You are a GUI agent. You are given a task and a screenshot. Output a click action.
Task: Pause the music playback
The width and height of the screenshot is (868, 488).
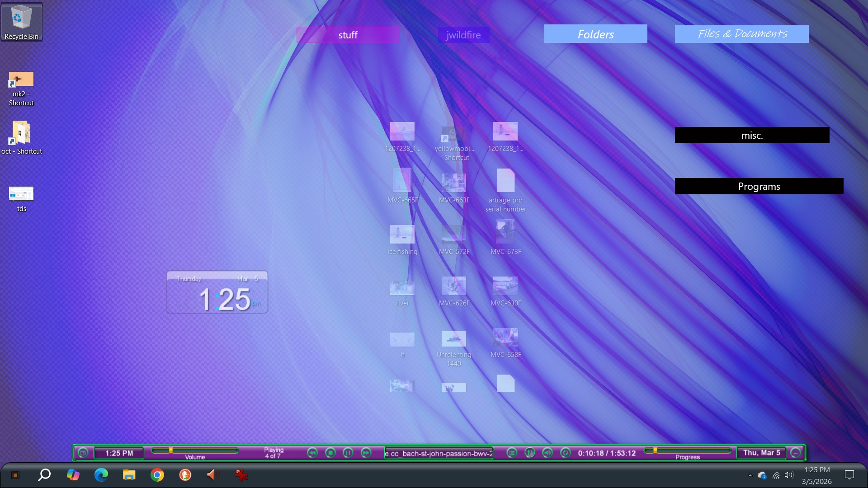(x=348, y=453)
